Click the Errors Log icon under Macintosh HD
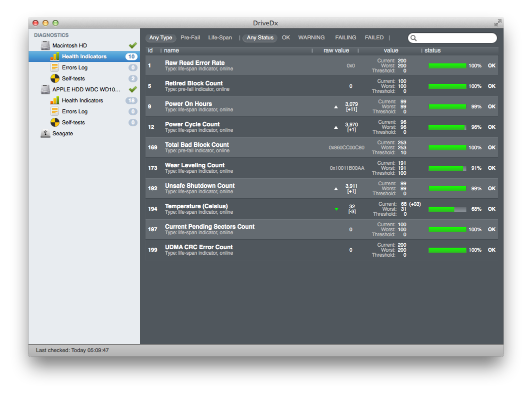Screen dimensions: 532x396 click(x=54, y=67)
